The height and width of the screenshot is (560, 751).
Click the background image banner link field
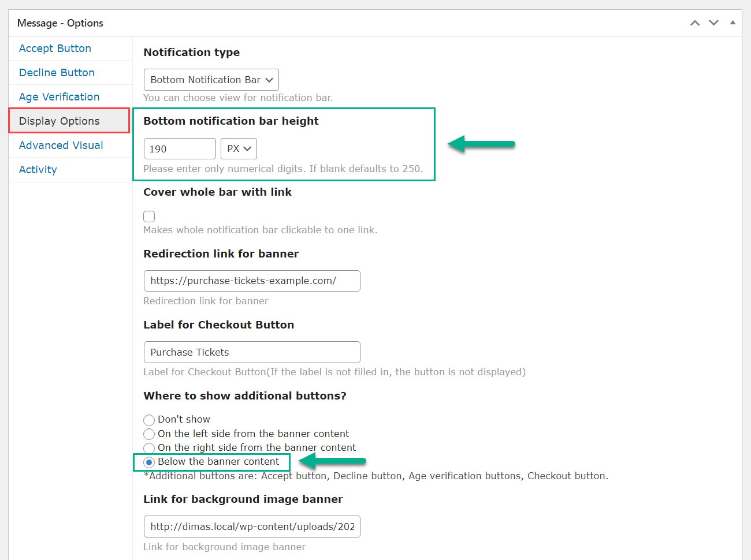(252, 527)
